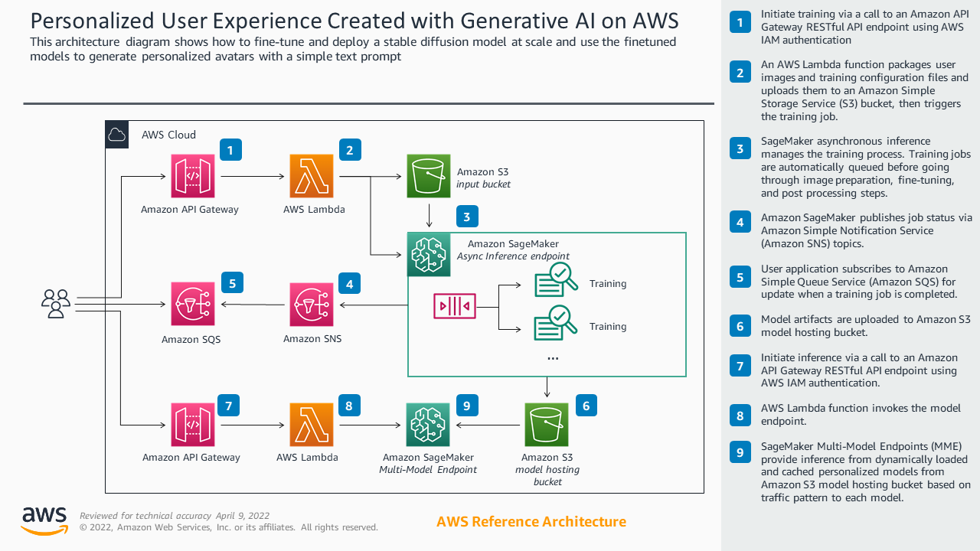Click the 'Reviewed for technical accuracy April 9, 2022' text
Viewport: 980px width, 551px height.
[x=175, y=516]
